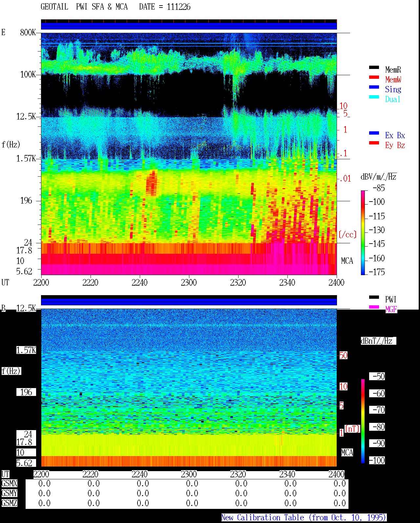Click the GEOTAIL PWI SFA & MCA title
This screenshot has width=420, height=523.
tap(84, 7)
